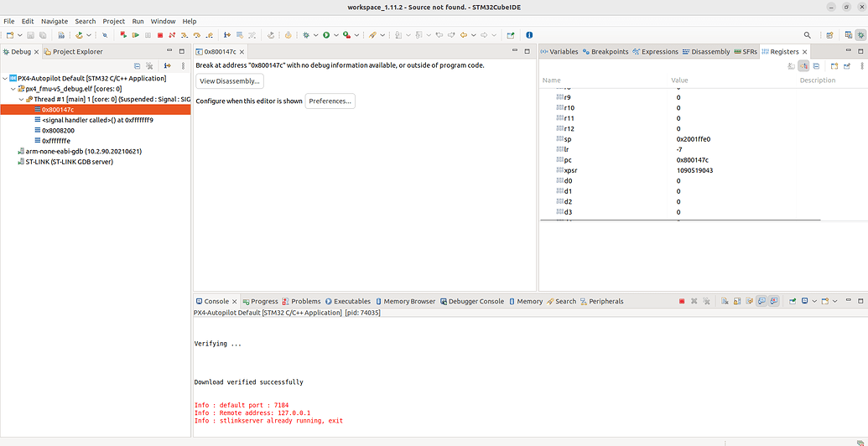This screenshot has height=446, width=868.
Task: Click the green Run button in the toolbar
Action: (326, 35)
